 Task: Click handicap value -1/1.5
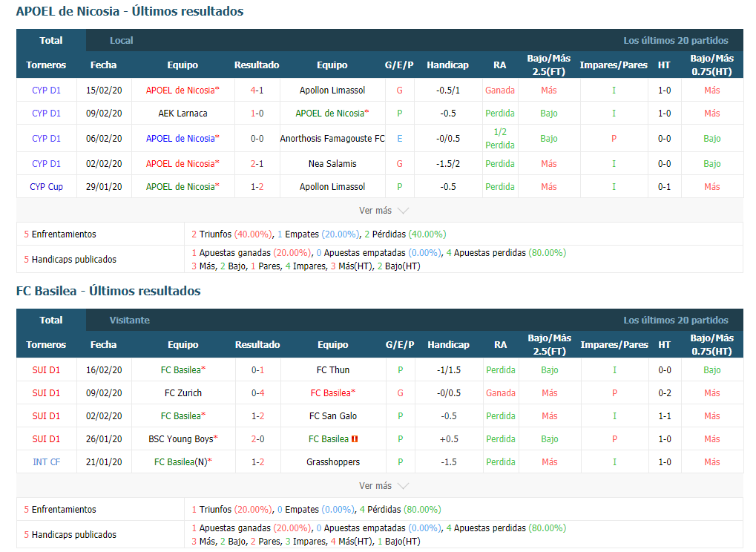point(448,369)
